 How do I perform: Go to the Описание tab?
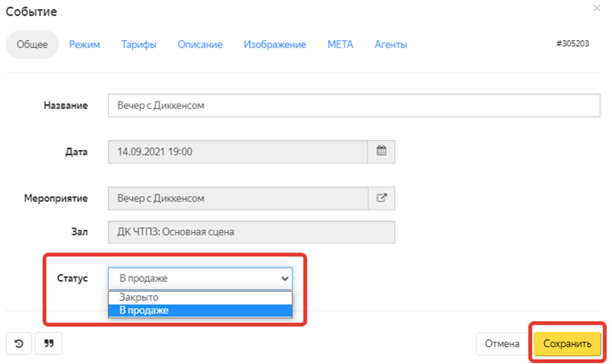(x=199, y=45)
